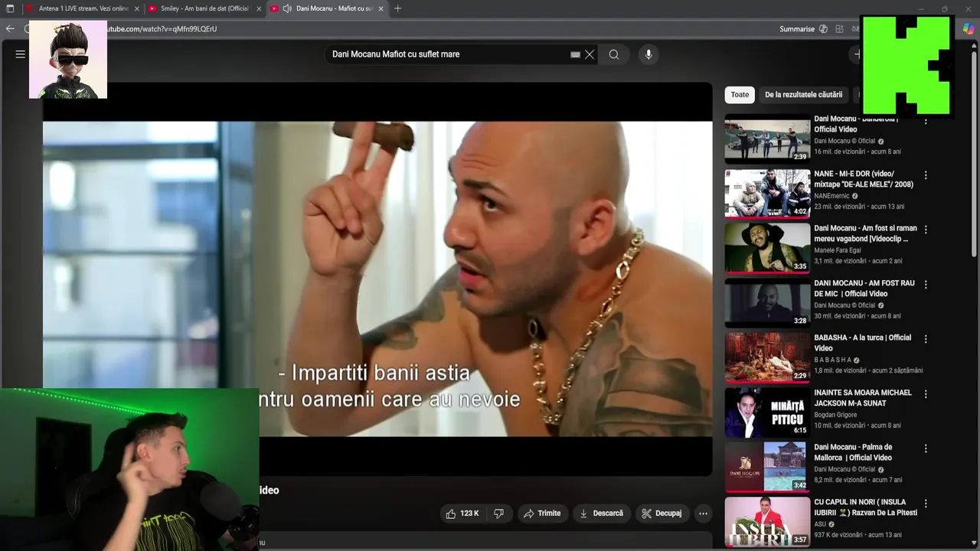Close the Antena 1 LIVE stream tab
Viewport: 980px width, 551px height.
(x=137, y=8)
